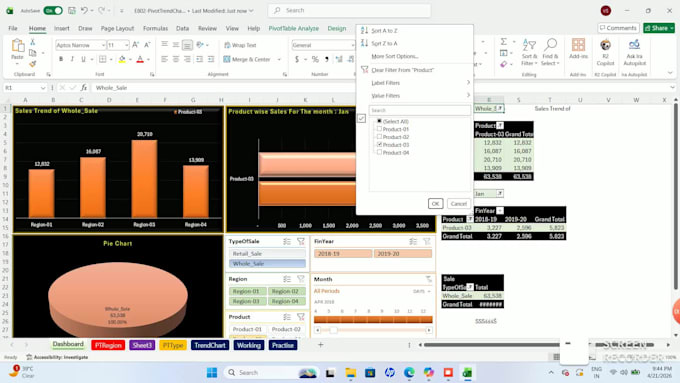Apply percent style format

pyautogui.click(x=315, y=59)
